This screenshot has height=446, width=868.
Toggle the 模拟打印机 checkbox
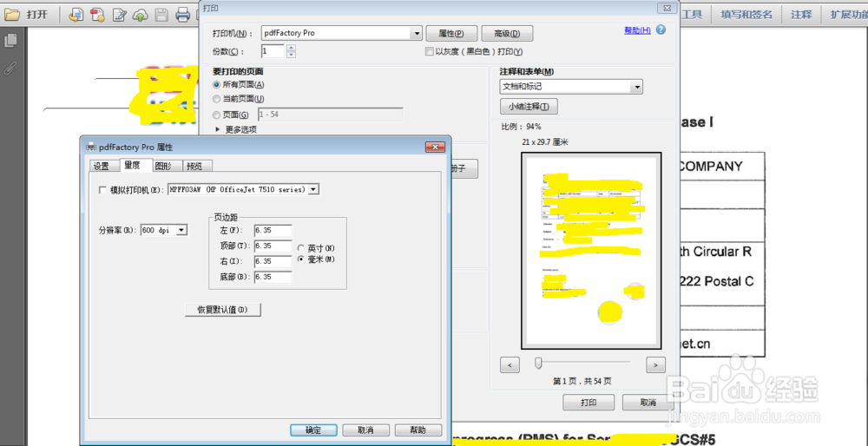pos(102,190)
